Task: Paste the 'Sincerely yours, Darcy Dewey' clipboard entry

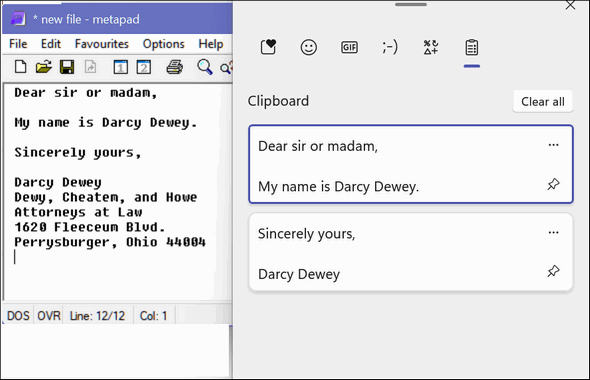Action: pyautogui.click(x=411, y=252)
